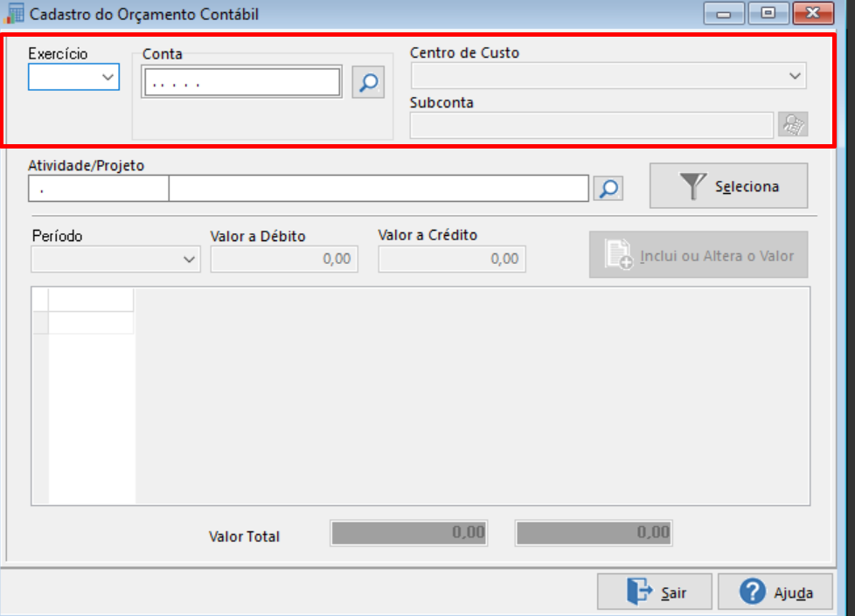Click the application icon in the title bar
This screenshot has height=616, width=855.
14,14
